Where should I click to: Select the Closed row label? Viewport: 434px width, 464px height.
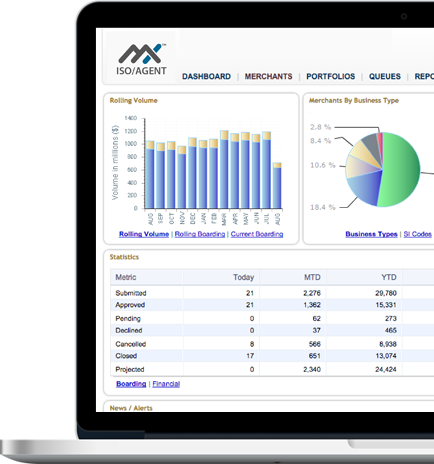[x=126, y=356]
